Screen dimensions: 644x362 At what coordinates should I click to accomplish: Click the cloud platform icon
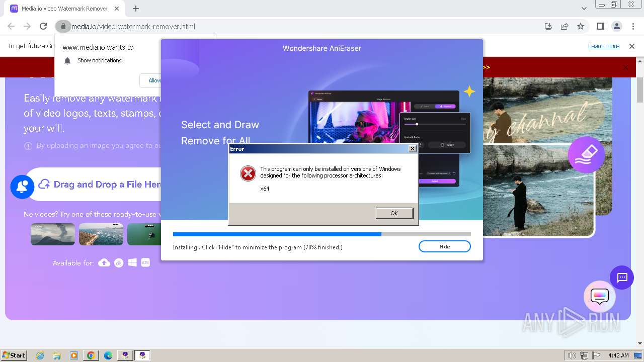coord(104,262)
